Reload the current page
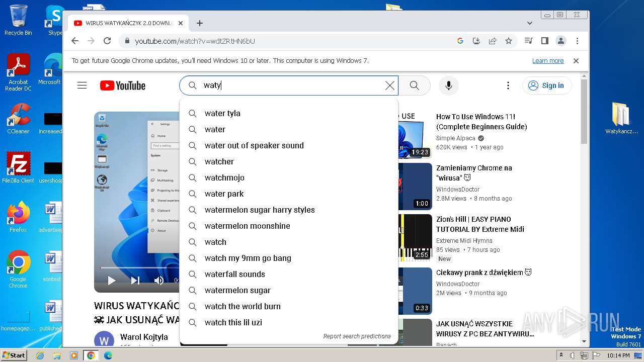 click(x=107, y=41)
